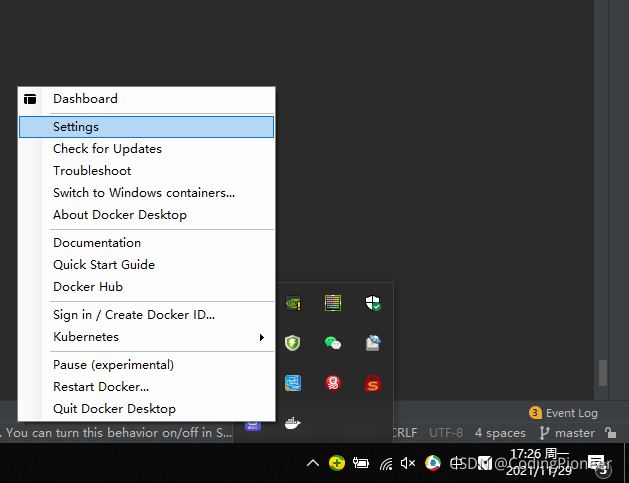629x483 pixels.
Task: Open the Event Log panel
Action: [x=563, y=413]
